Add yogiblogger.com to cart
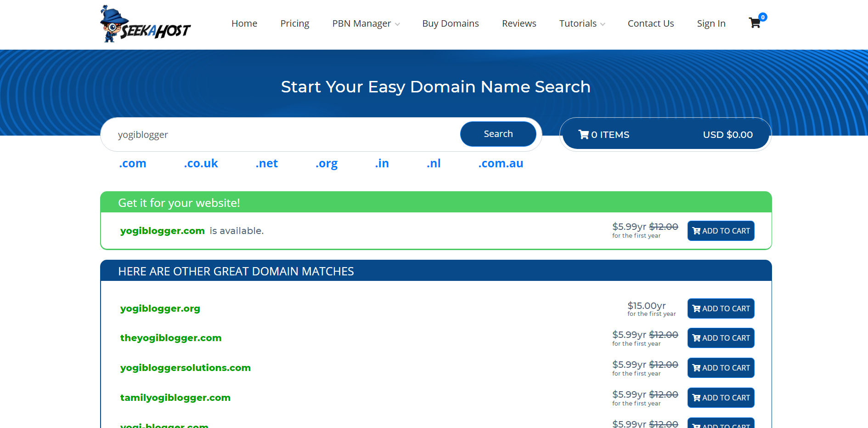 [x=721, y=231]
